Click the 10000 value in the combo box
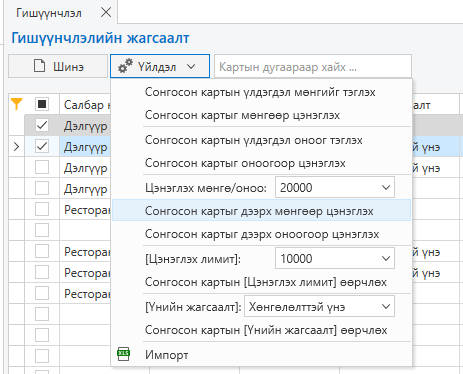The width and height of the screenshot is (463, 374). click(296, 259)
